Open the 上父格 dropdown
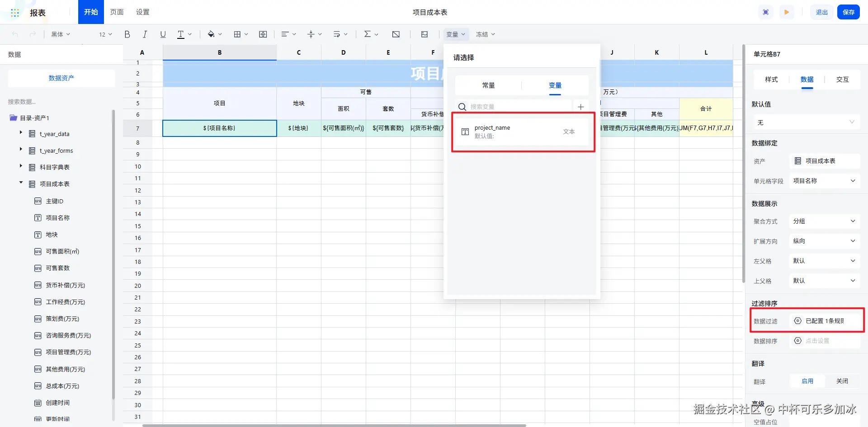The image size is (868, 427). tap(825, 281)
